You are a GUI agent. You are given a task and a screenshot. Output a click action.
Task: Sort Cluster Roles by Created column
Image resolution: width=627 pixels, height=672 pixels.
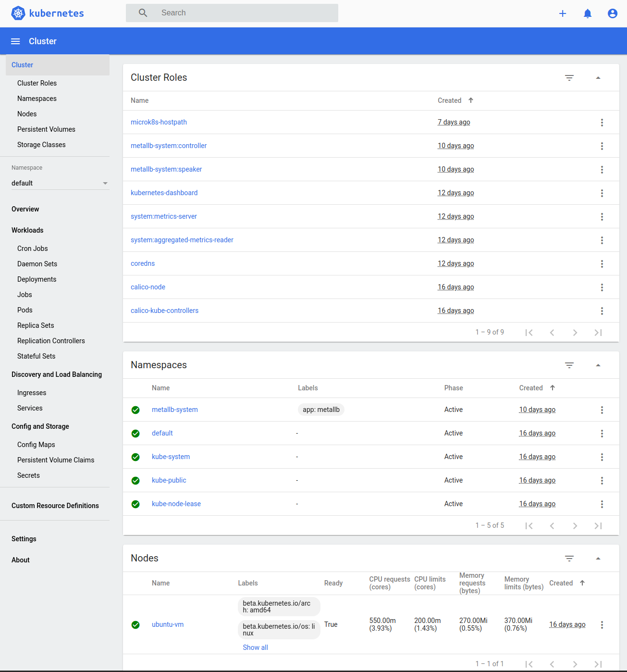coord(455,100)
